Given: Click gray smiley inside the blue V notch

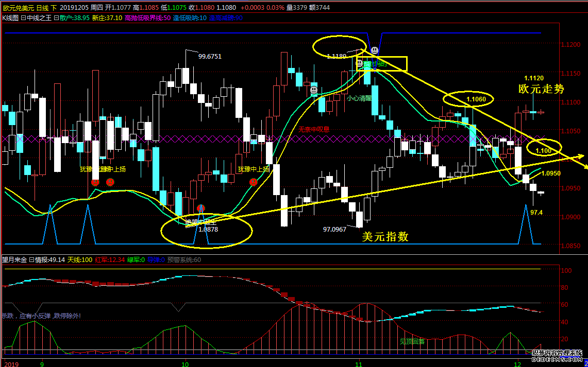Looking at the screenshot, I should (x=374, y=50).
